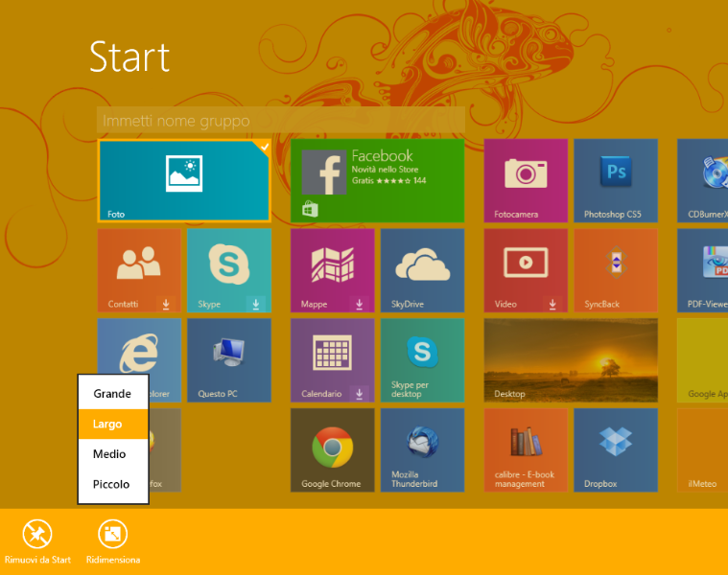
Task: Open the Fotocamera tile
Action: click(x=526, y=180)
